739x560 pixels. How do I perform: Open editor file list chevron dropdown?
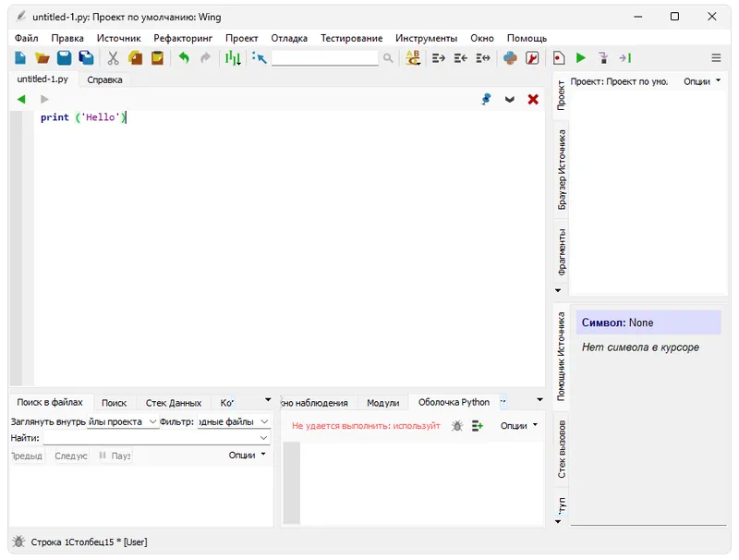point(510,100)
